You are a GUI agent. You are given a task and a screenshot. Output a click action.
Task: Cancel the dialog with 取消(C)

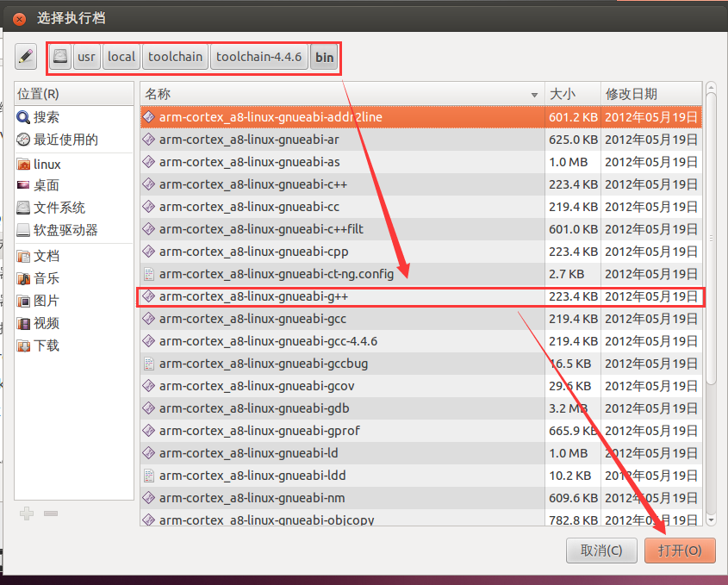coord(601,551)
